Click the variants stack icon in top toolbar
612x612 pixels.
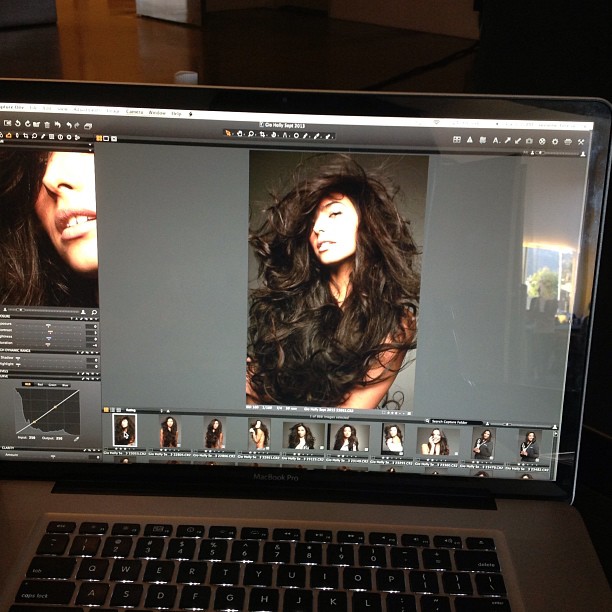pos(88,126)
